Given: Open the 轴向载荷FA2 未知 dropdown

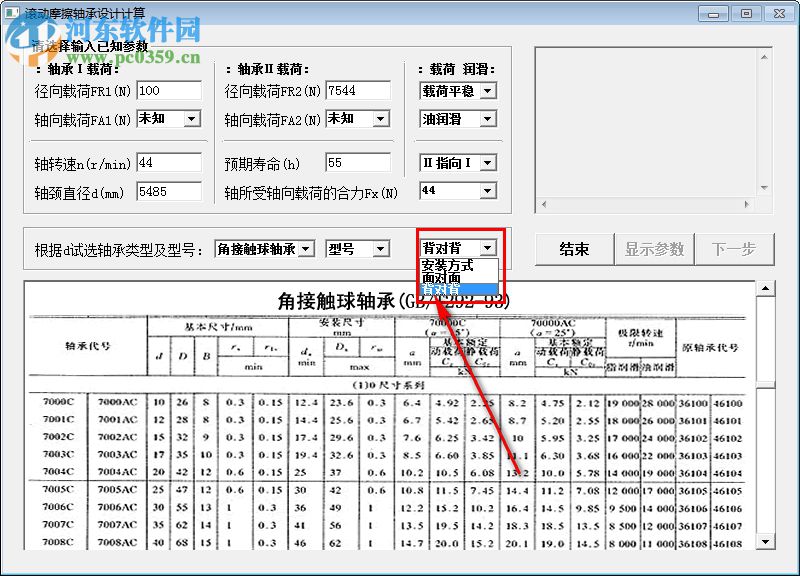Looking at the screenshot, I should (x=381, y=119).
